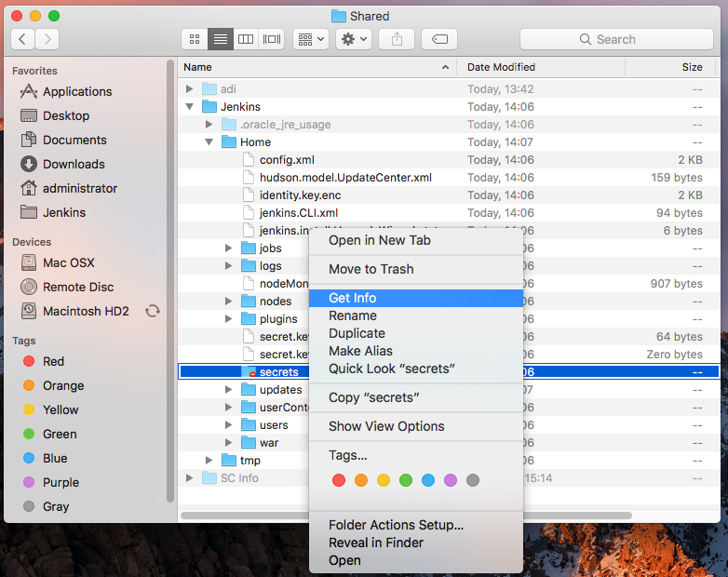Collapse the Home folder
728x577 pixels.
click(x=209, y=141)
